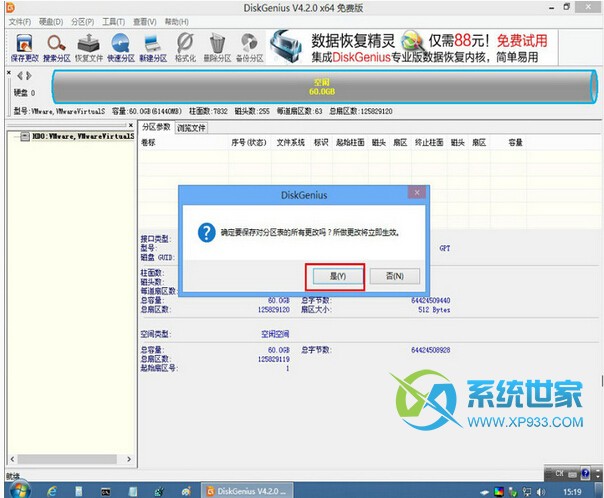This screenshot has height=498, width=604.
Task: Click the CH language bar indicator
Action: click(560, 473)
